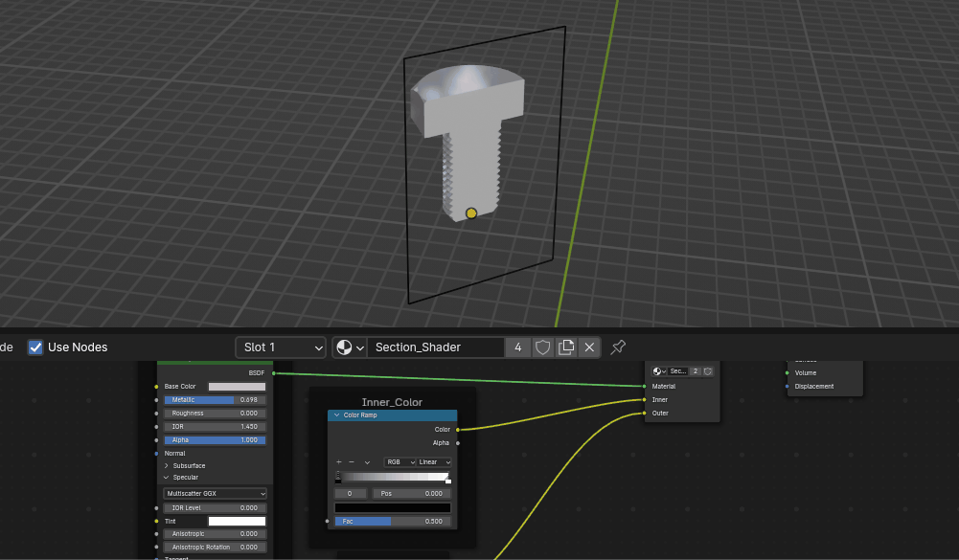Open the Linear interpolation dropdown
The image size is (959, 560).
[x=434, y=462]
